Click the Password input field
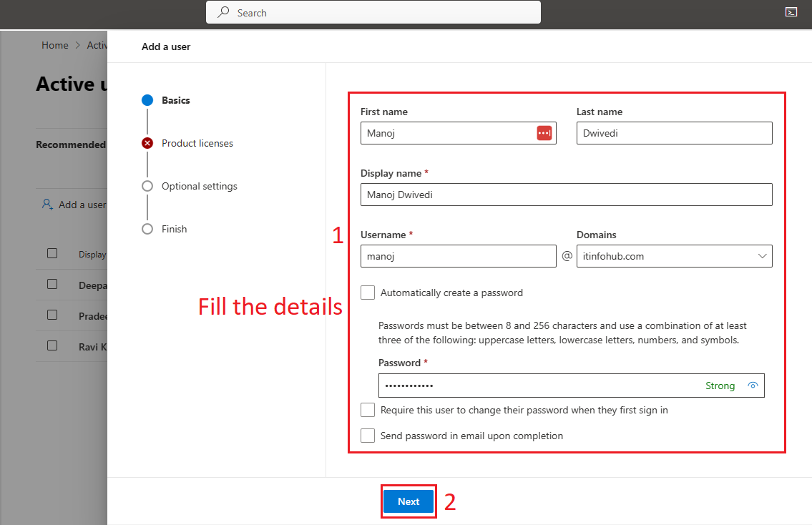 (571, 386)
